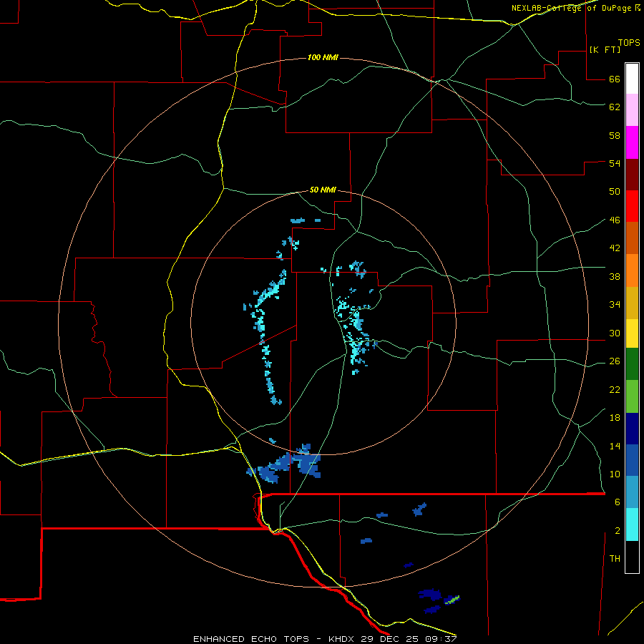Select the 38 legend scale value

point(615,277)
